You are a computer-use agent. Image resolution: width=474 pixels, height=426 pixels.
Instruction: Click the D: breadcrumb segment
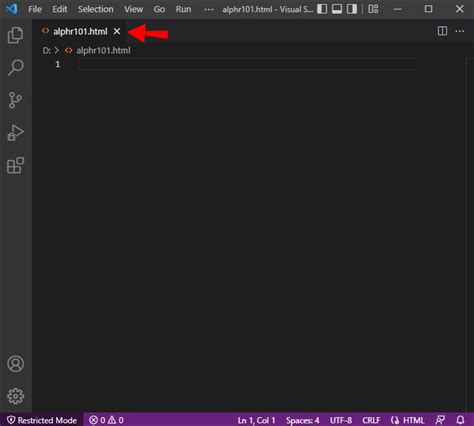click(47, 51)
